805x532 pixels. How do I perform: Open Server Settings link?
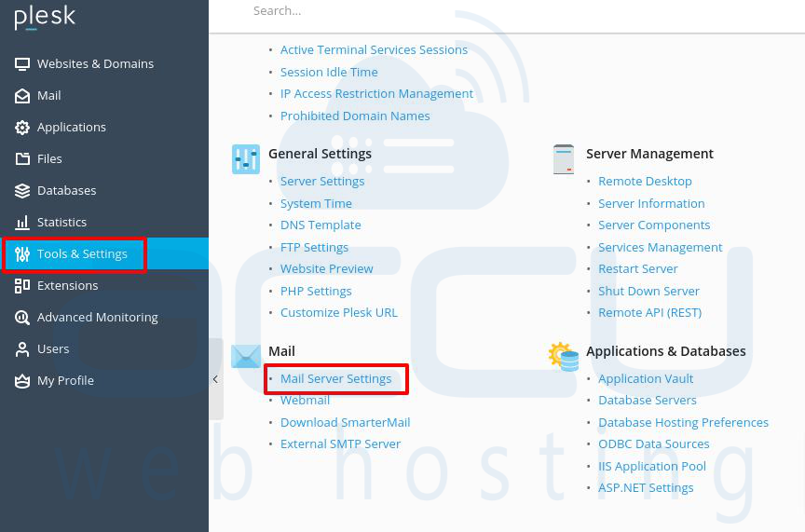pyautogui.click(x=322, y=182)
